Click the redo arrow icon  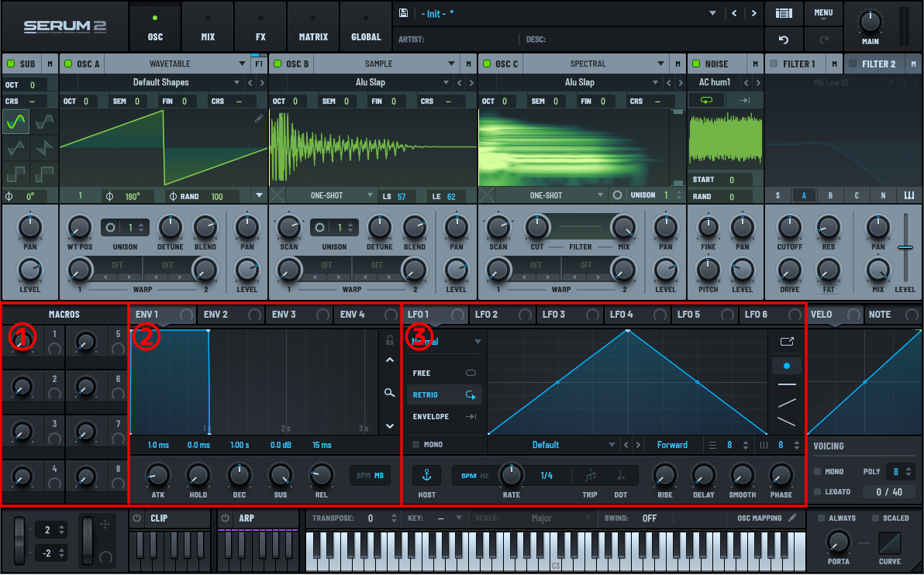(x=823, y=39)
